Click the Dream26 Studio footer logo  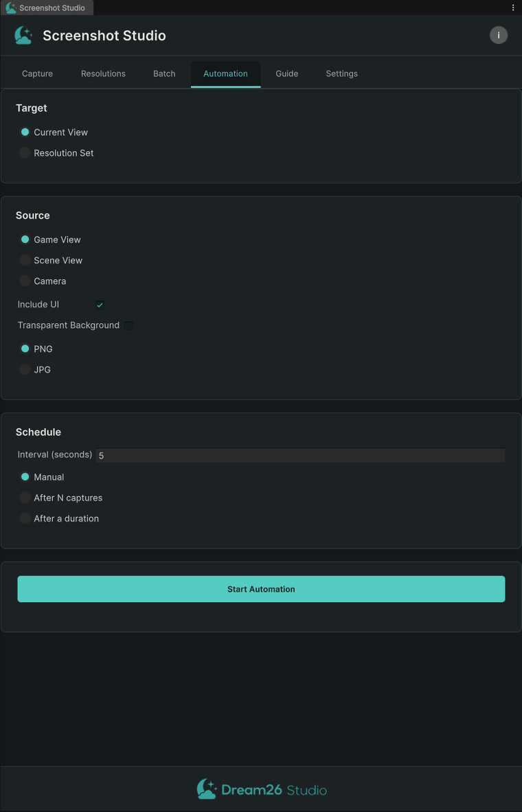(x=261, y=789)
